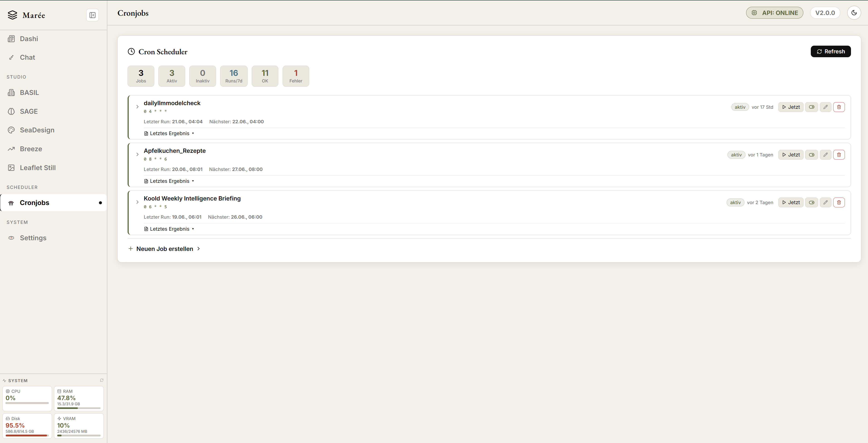
Task: Click the Breeze trending arrow icon
Action: (11, 149)
